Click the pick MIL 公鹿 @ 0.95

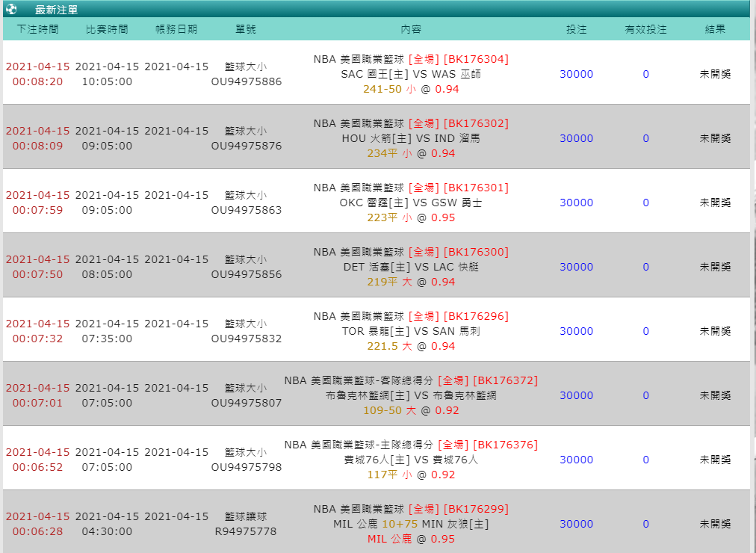[411, 539]
